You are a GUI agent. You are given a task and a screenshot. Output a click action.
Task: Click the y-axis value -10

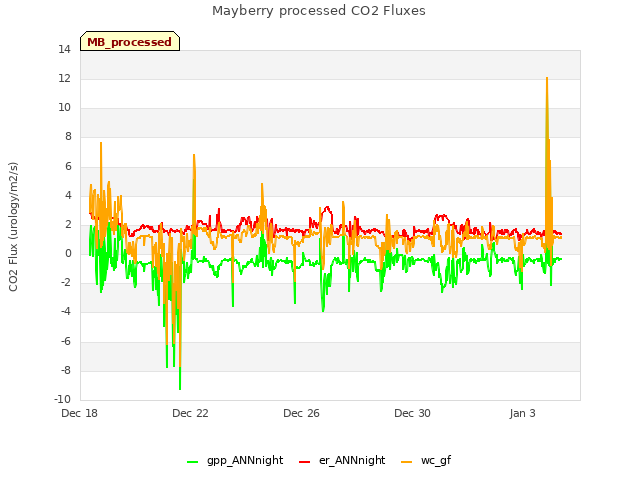[x=62, y=400]
